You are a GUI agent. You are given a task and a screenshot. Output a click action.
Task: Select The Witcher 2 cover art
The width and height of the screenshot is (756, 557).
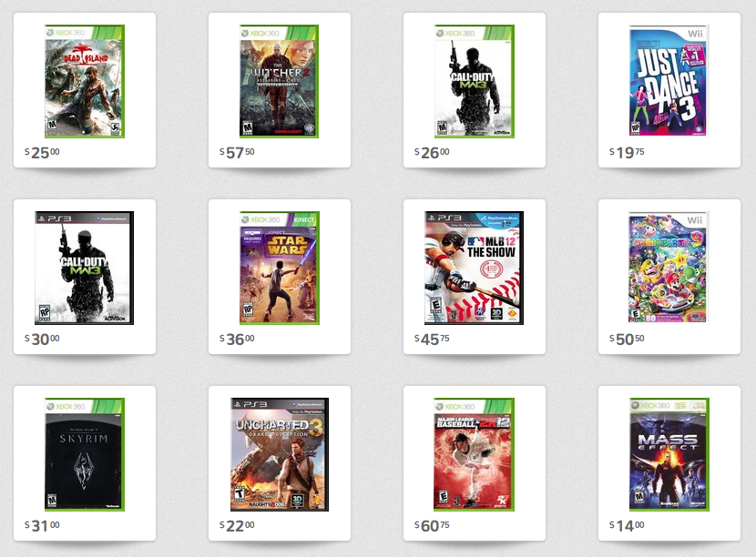pyautogui.click(x=279, y=81)
